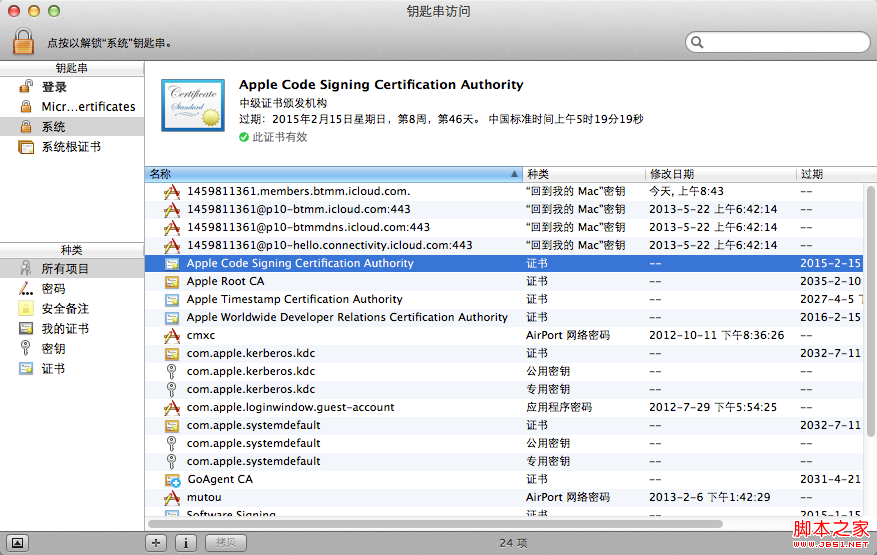Click the icon beside mutou

click(172, 497)
